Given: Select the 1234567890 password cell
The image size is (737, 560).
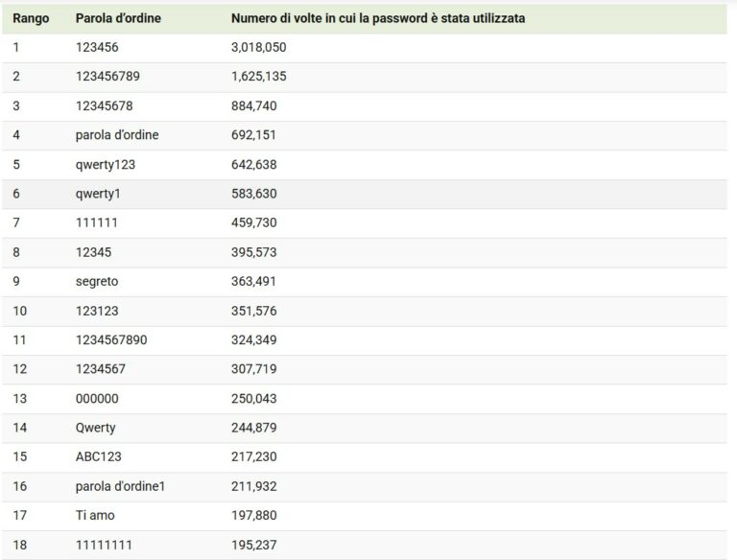Looking at the screenshot, I should coord(111,339).
